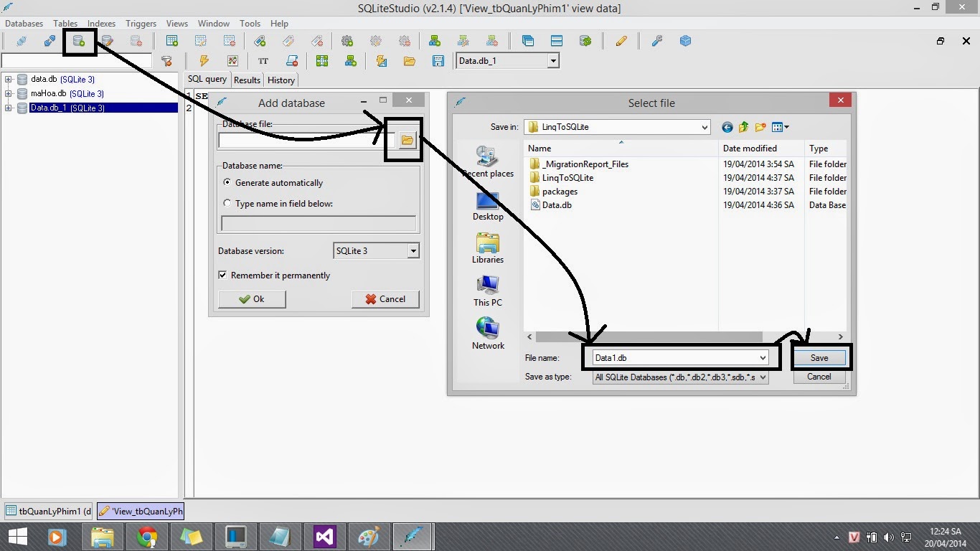980x551 pixels.
Task: Click the Desktop shortcut in places bar
Action: 488,206
